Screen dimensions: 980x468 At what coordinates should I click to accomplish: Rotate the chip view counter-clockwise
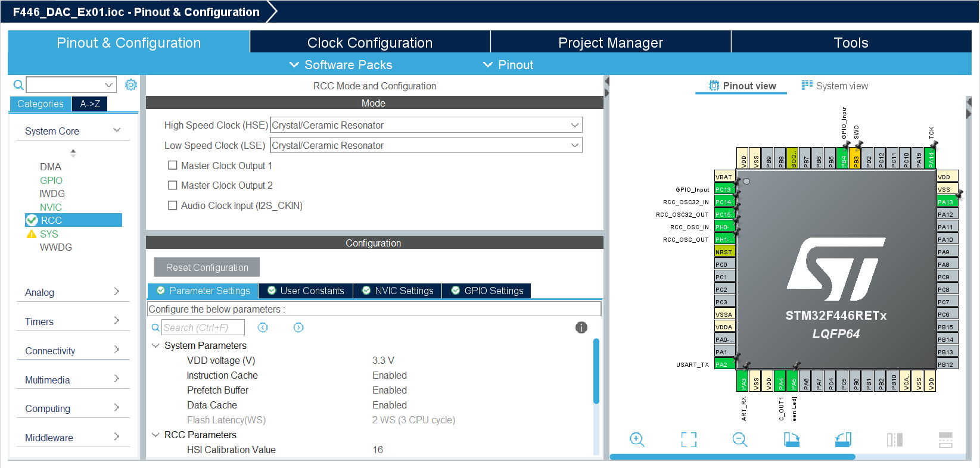pos(843,439)
